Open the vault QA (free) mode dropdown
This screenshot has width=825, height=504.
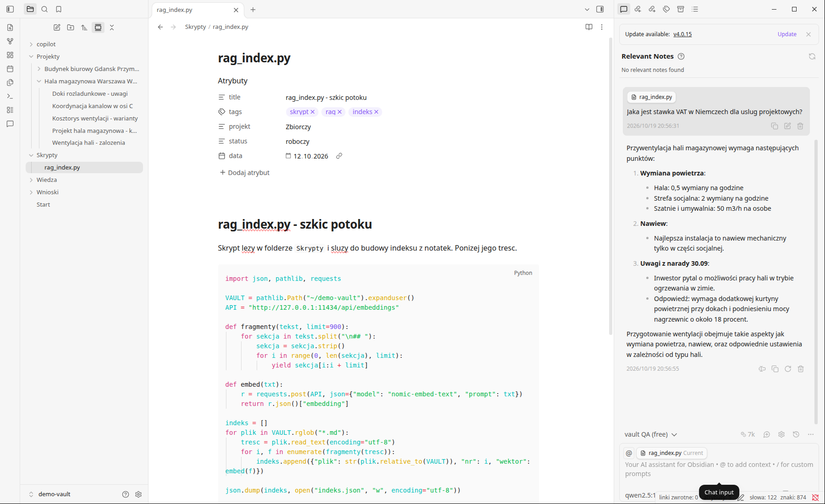click(650, 434)
